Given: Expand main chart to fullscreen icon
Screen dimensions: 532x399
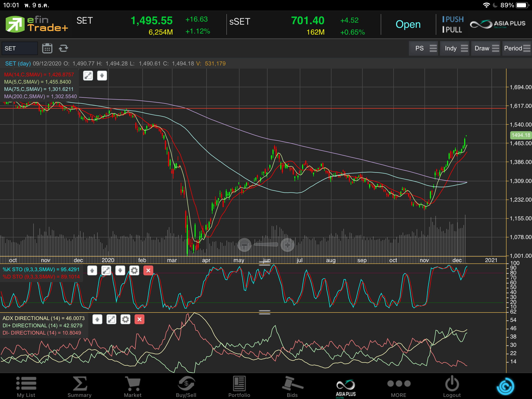Looking at the screenshot, I should tap(88, 76).
